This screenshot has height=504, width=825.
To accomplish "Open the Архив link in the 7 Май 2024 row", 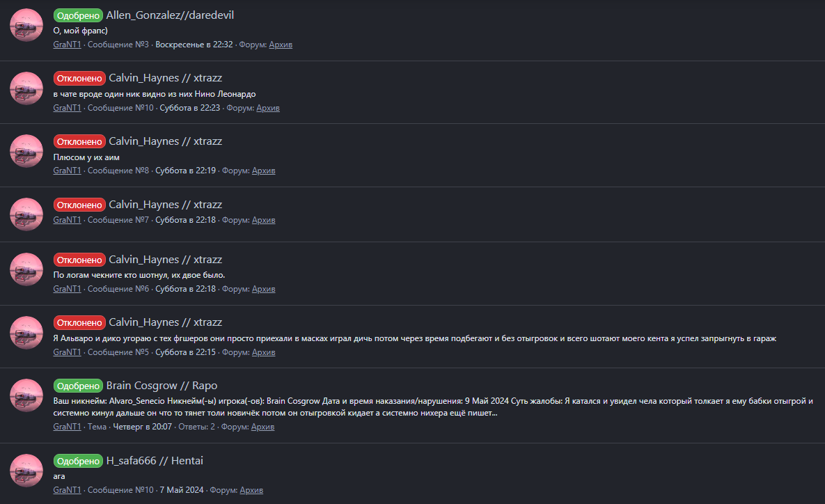I will (251, 490).
